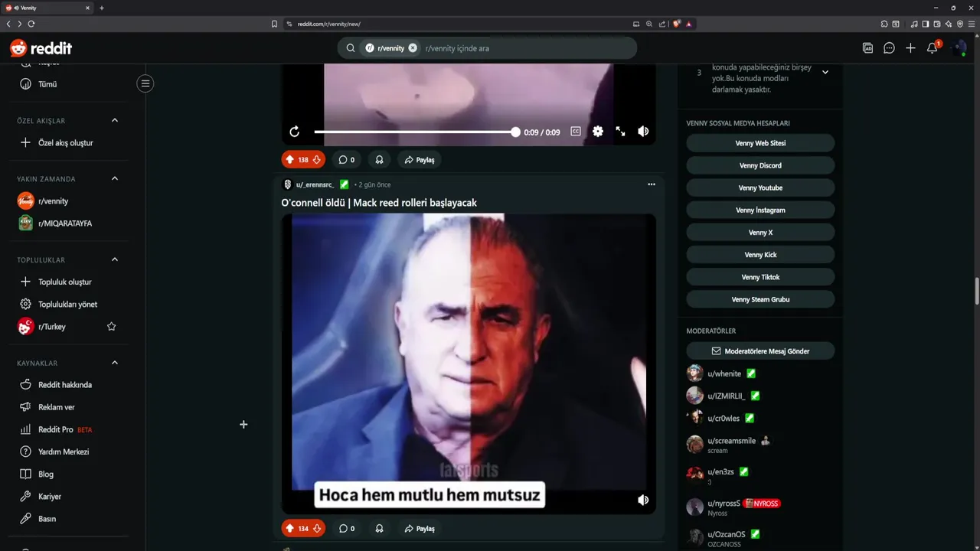
Task: Expand rule 3 chevron
Action: (825, 73)
